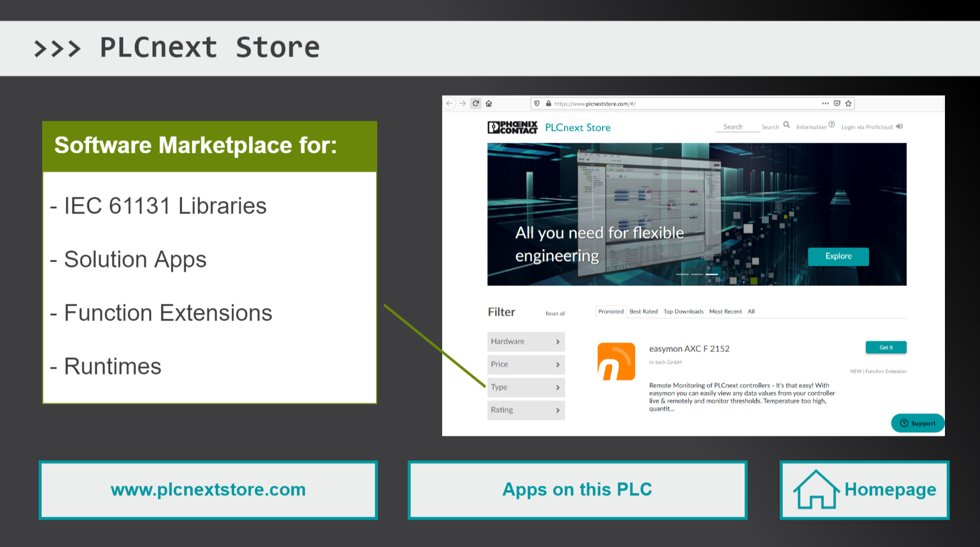Screen dimensions: 980x547
Task: Bookmark the page with the star icon
Action: tap(849, 103)
